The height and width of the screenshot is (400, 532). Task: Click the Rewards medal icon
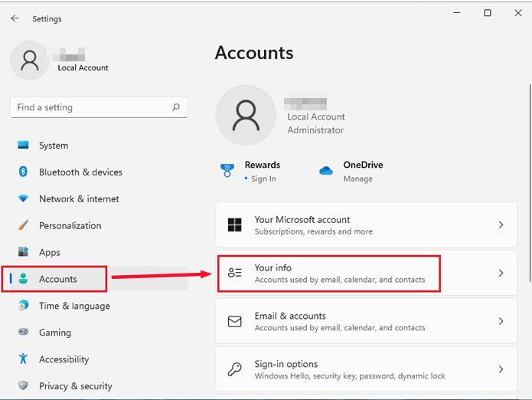pos(227,170)
